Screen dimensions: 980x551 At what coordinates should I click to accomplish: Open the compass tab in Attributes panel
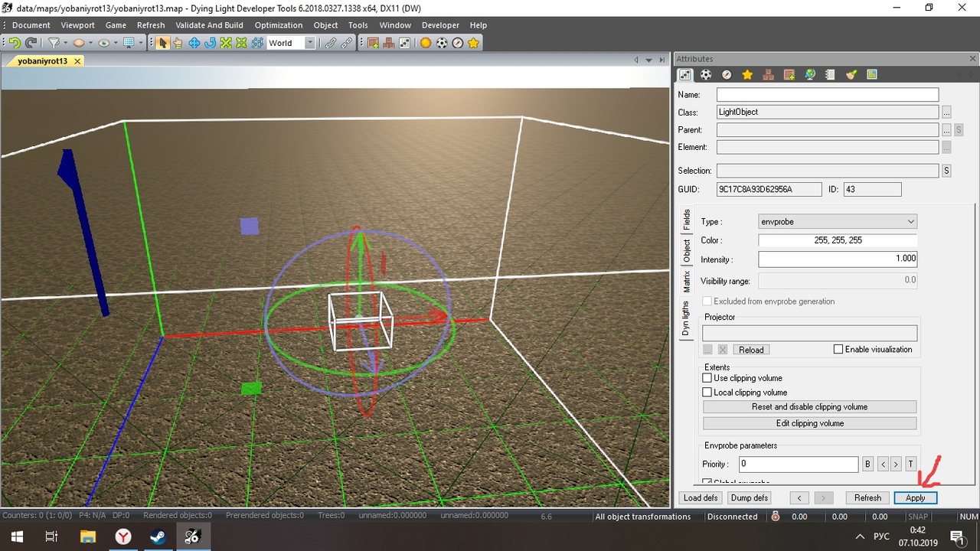point(727,75)
